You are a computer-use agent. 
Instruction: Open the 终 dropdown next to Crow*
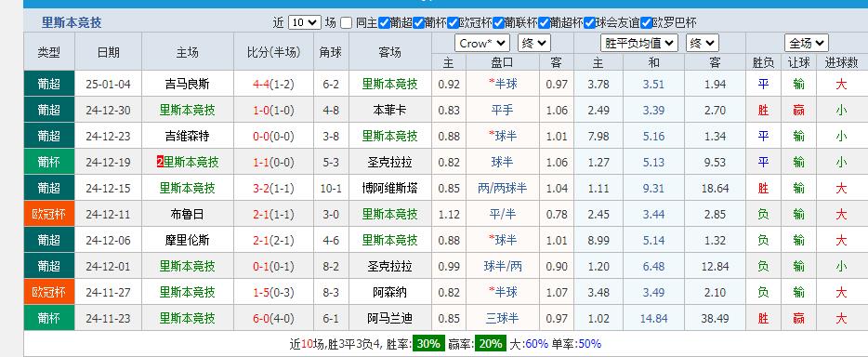pyautogui.click(x=534, y=43)
